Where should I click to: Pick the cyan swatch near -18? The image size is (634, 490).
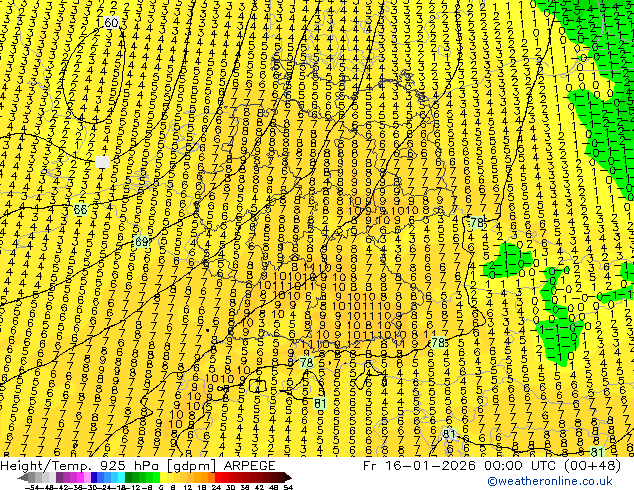point(122,477)
